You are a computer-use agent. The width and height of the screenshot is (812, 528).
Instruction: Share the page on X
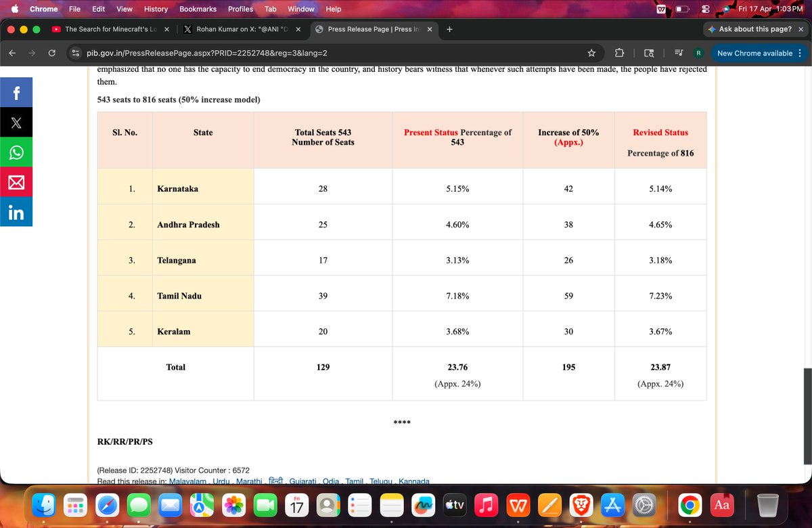tap(16, 123)
